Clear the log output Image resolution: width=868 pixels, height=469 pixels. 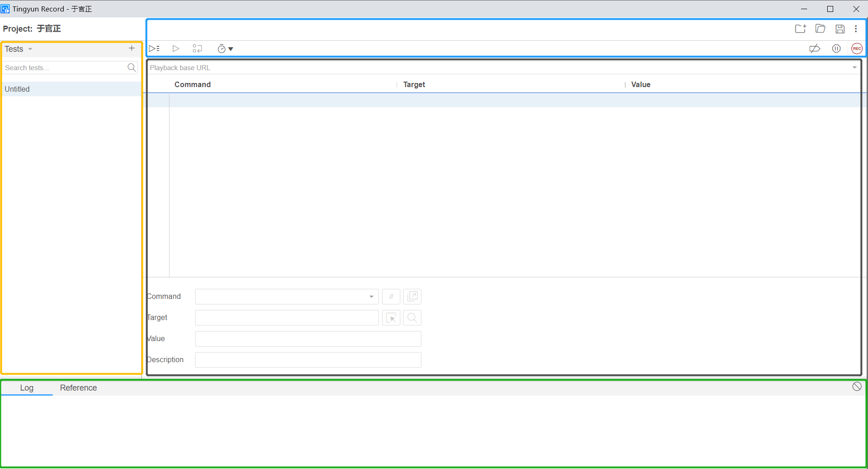857,386
